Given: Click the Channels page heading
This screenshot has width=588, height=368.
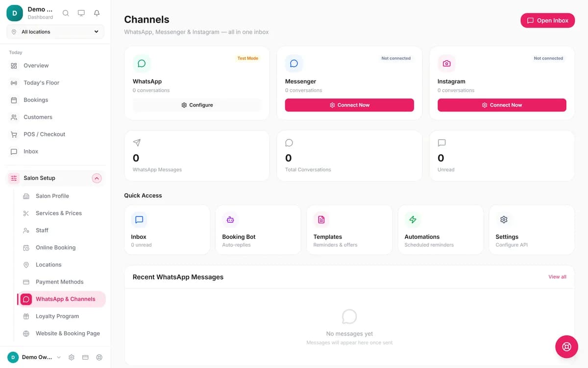Looking at the screenshot, I should [x=147, y=20].
